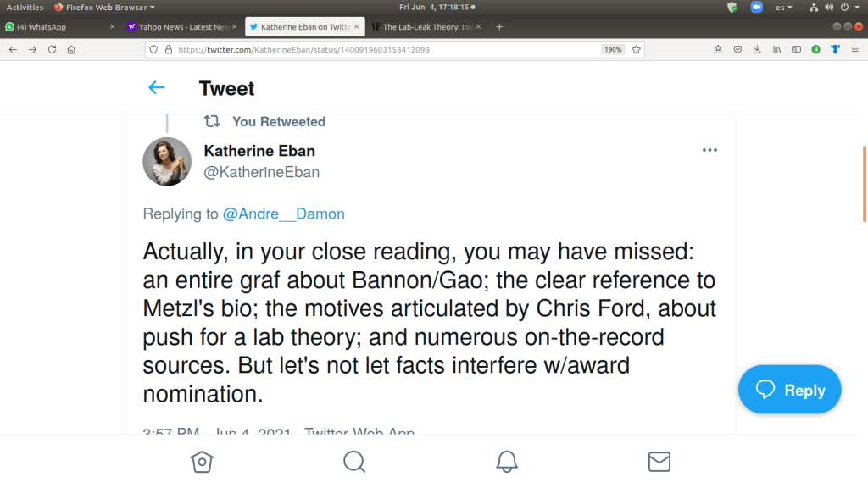Click the Twitter URL address bar
The width and height of the screenshot is (868, 488).
click(x=373, y=49)
